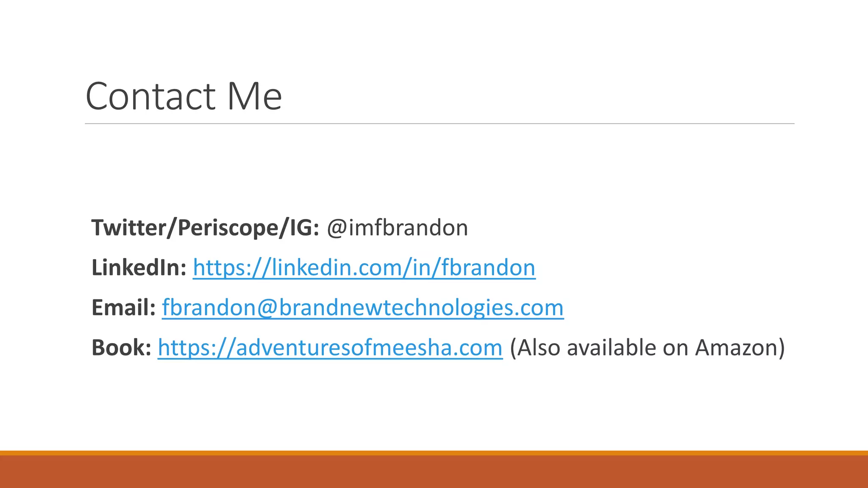Click 'fbrandon' at the end of LinkedIn URL
868x488 pixels.
(x=488, y=268)
